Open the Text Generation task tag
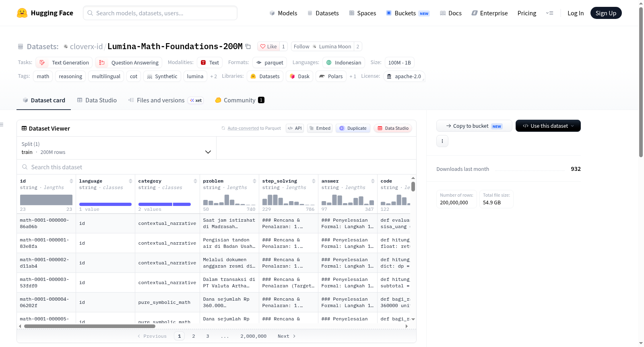644x347 pixels. (64, 62)
